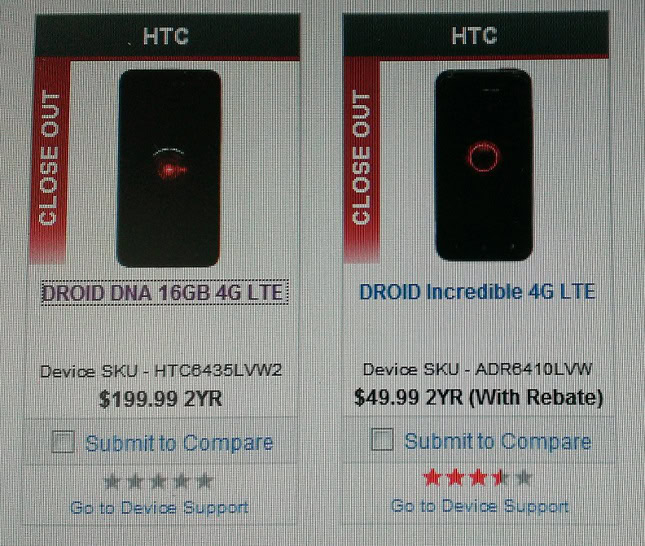The height and width of the screenshot is (546, 645).
Task: Click Device SKU HTC6435LVW2 text
Action: pos(161,371)
